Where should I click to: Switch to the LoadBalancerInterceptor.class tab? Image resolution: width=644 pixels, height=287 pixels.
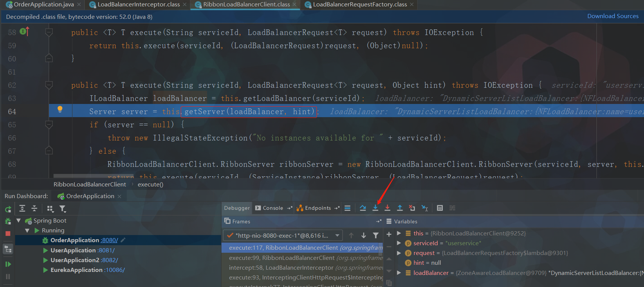(x=138, y=5)
